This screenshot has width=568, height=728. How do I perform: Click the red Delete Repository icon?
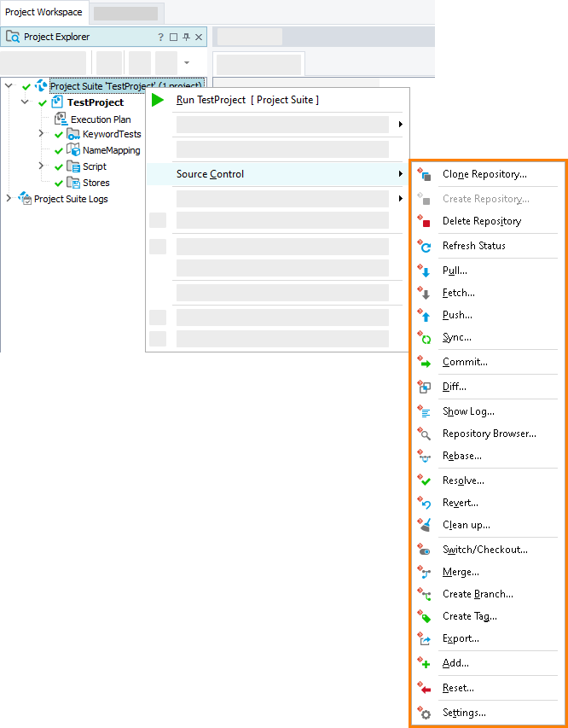coord(424,221)
